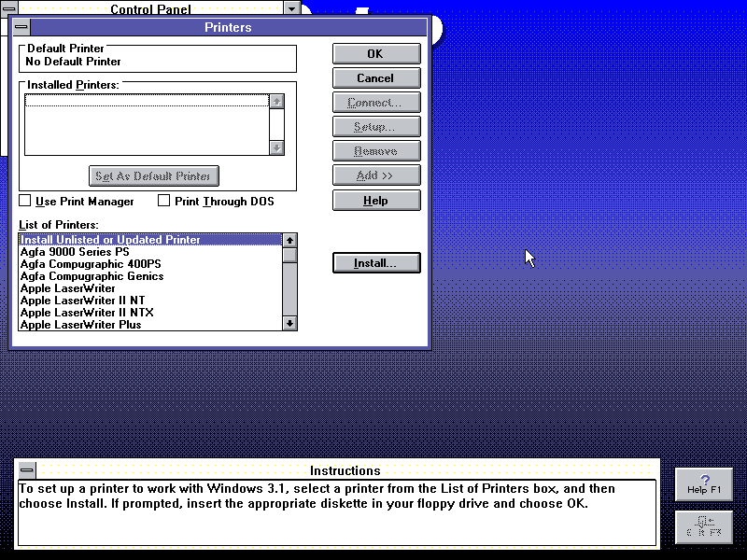The height and width of the screenshot is (560, 747).
Task: Click the Set As Default Printer button
Action: tap(154, 176)
